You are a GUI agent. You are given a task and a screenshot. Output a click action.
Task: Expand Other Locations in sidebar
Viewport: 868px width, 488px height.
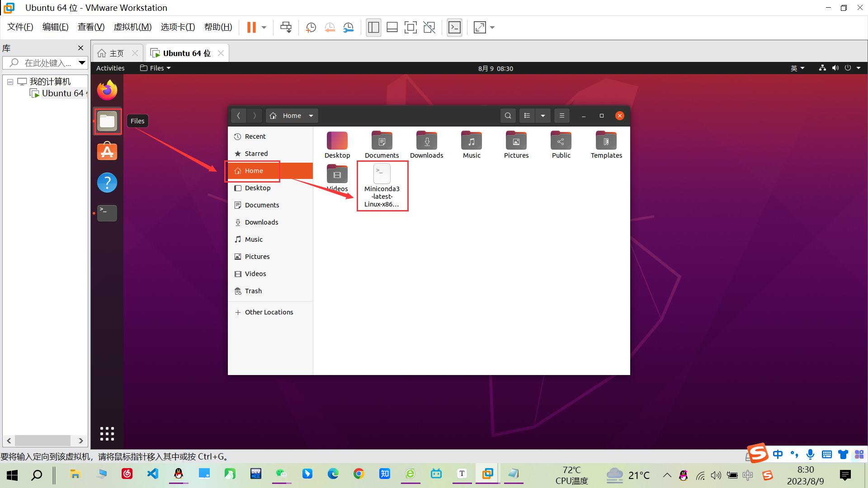[269, 312]
